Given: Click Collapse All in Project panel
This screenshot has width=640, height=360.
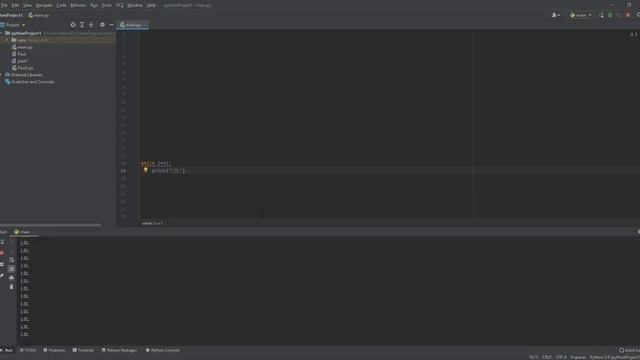Looking at the screenshot, I should [x=91, y=25].
